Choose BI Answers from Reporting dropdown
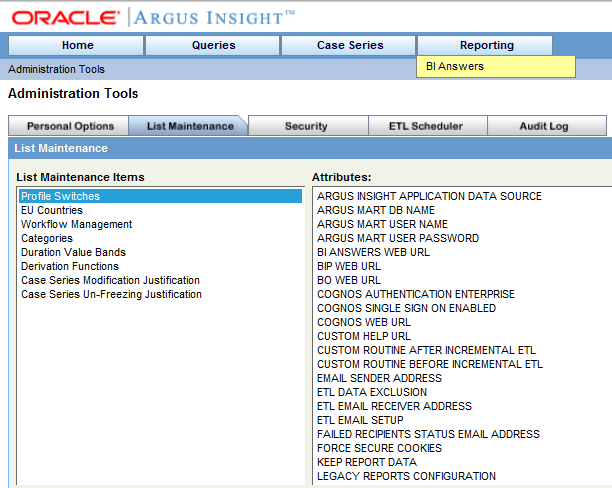The height and width of the screenshot is (488, 612). [x=496, y=67]
